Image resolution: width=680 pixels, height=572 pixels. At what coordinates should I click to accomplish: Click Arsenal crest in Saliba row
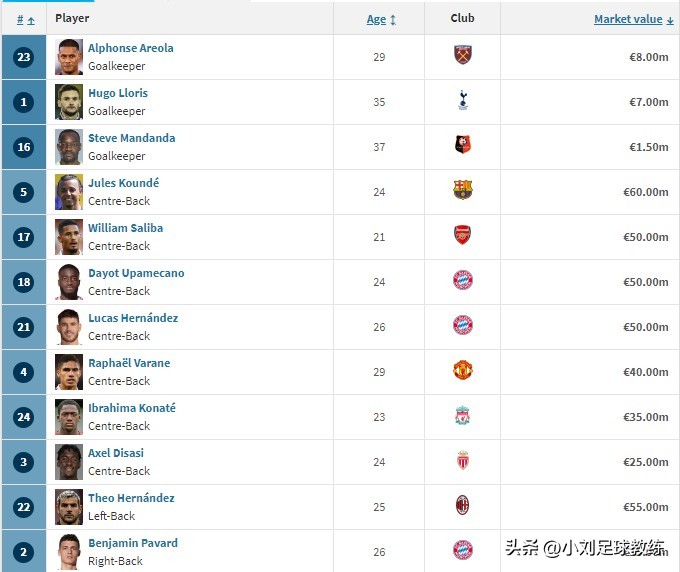click(x=462, y=236)
